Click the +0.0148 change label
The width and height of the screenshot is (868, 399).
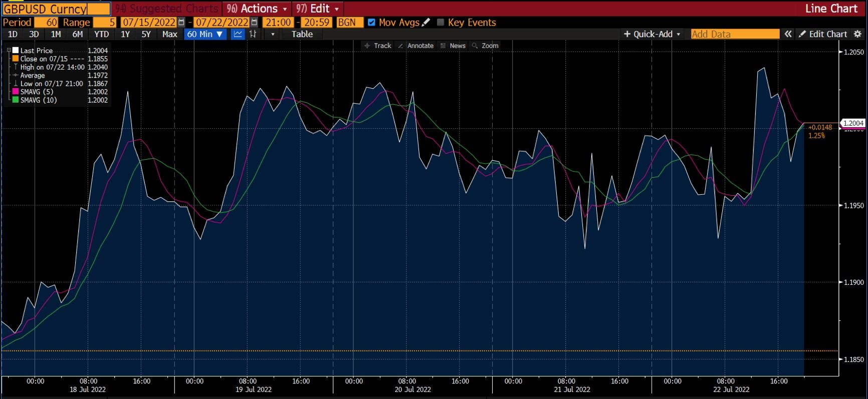tap(820, 128)
